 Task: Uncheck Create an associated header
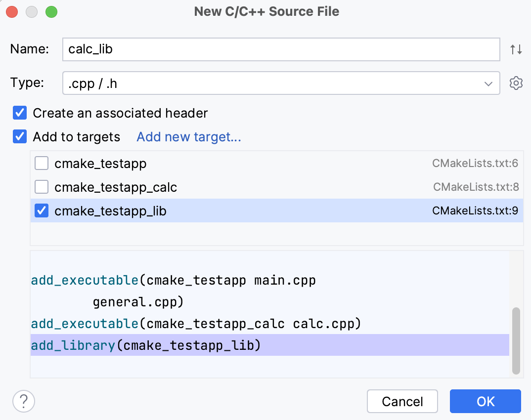pos(20,113)
